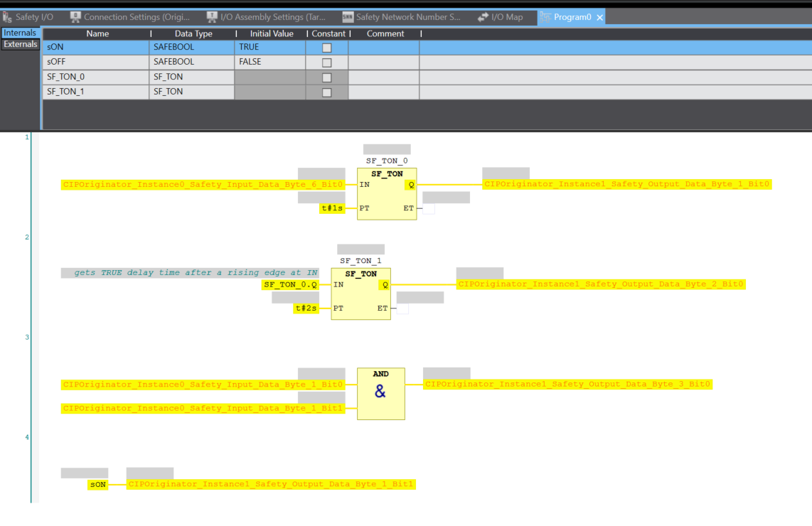The height and width of the screenshot is (526, 812).
Task: Select network number 4
Action: pyautogui.click(x=27, y=437)
